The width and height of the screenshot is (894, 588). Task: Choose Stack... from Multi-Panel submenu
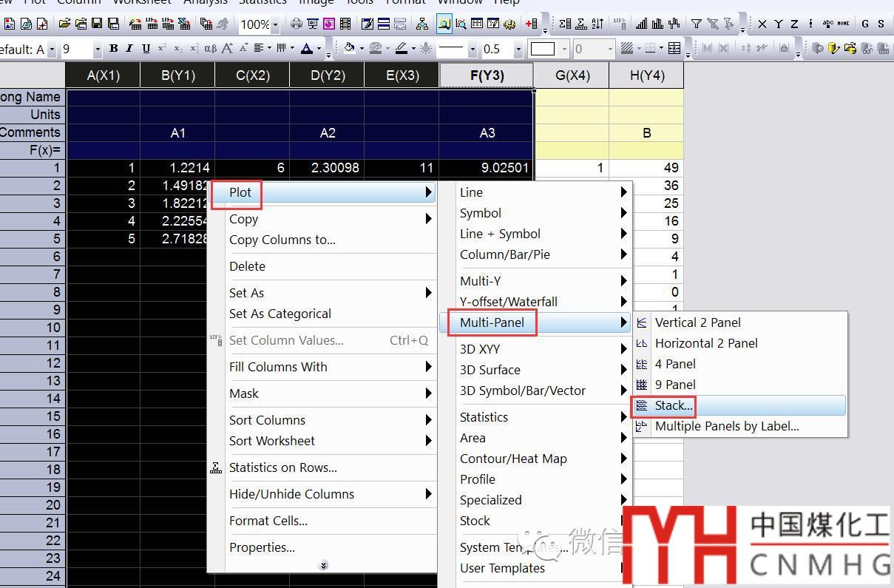674,405
